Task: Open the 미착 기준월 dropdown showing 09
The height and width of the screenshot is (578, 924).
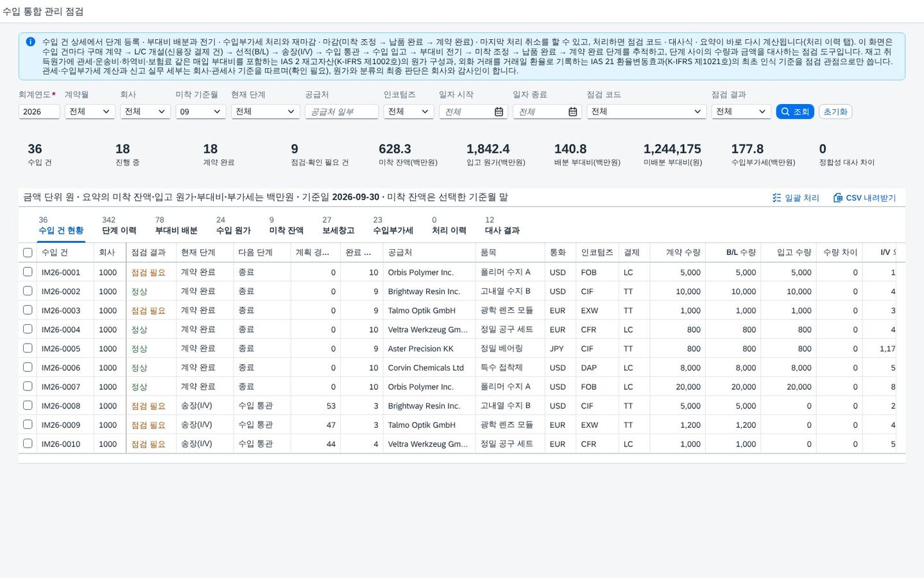Action: pyautogui.click(x=201, y=112)
